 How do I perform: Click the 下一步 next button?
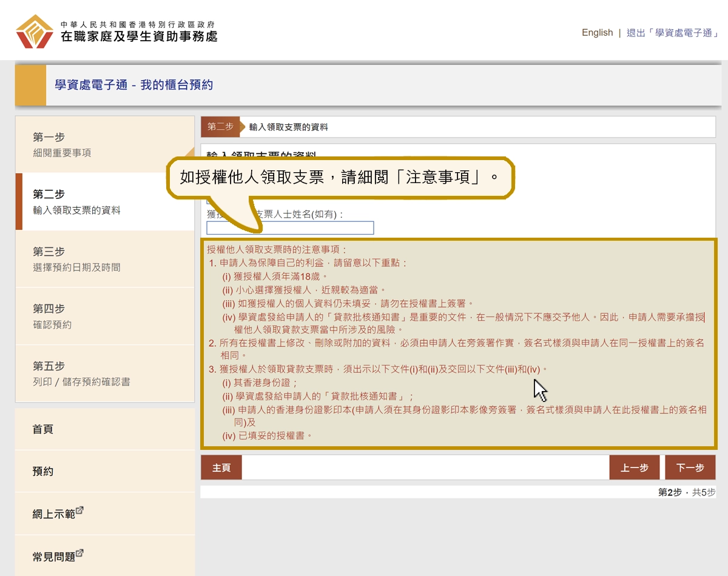(690, 467)
